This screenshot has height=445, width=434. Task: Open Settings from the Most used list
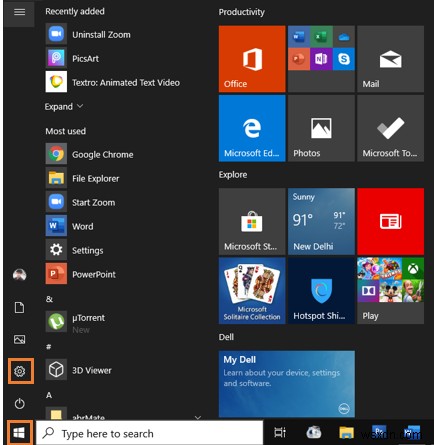pyautogui.click(x=75, y=250)
